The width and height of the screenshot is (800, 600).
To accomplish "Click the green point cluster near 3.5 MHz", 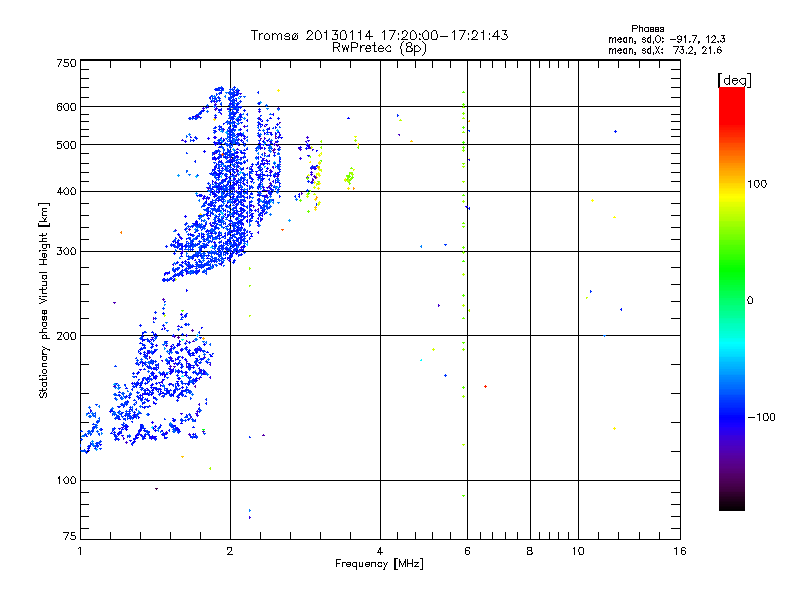I will click(x=350, y=178).
